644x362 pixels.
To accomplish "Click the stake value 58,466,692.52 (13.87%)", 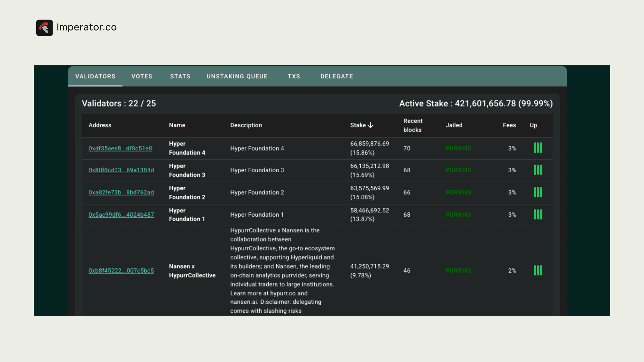I will [370, 215].
